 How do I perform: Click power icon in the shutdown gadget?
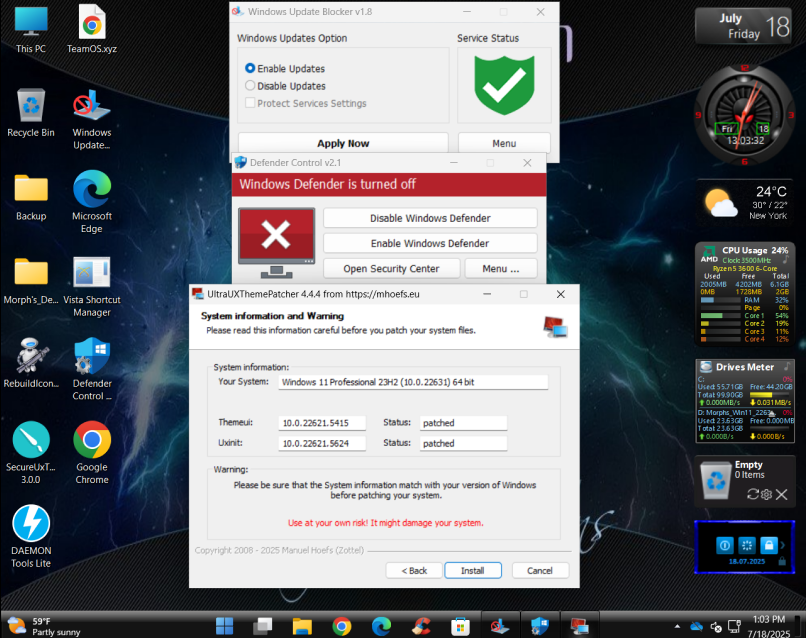coord(724,545)
